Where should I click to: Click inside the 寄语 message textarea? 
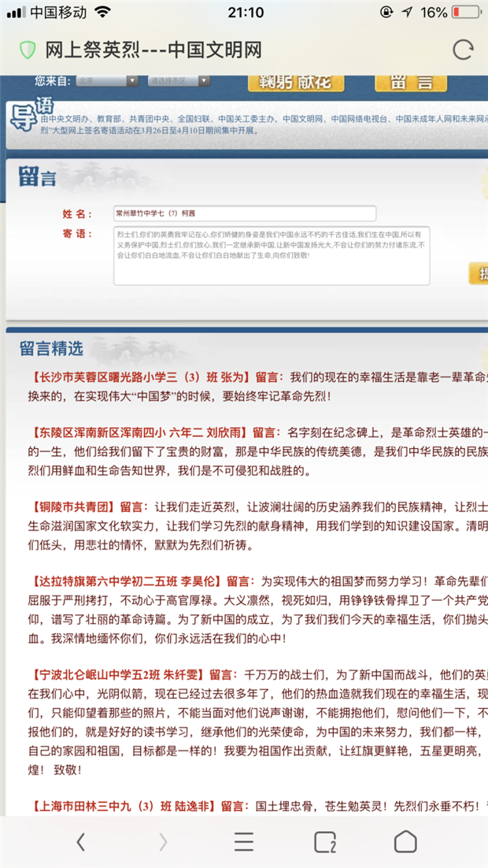coord(272,255)
